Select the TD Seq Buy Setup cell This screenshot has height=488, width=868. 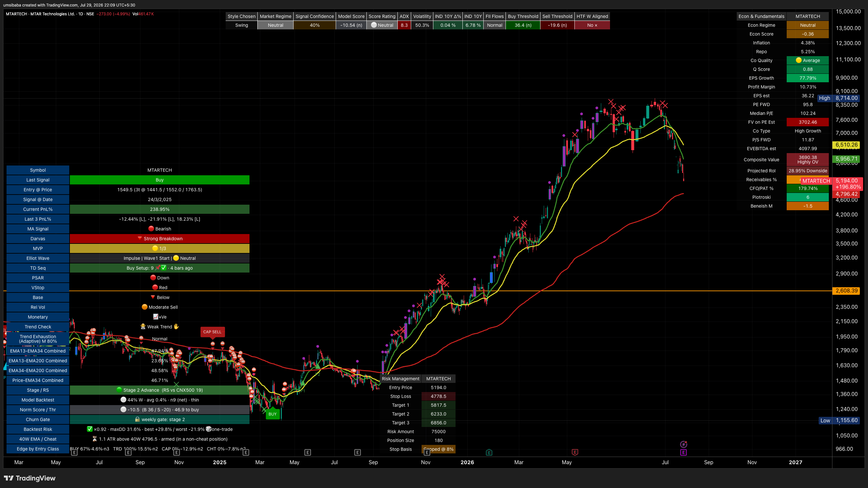point(159,268)
